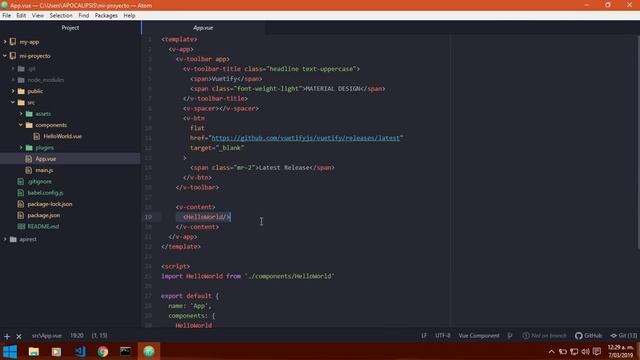Click the volume icon in system tray
This screenshot has width=640, height=360.
tap(585, 351)
